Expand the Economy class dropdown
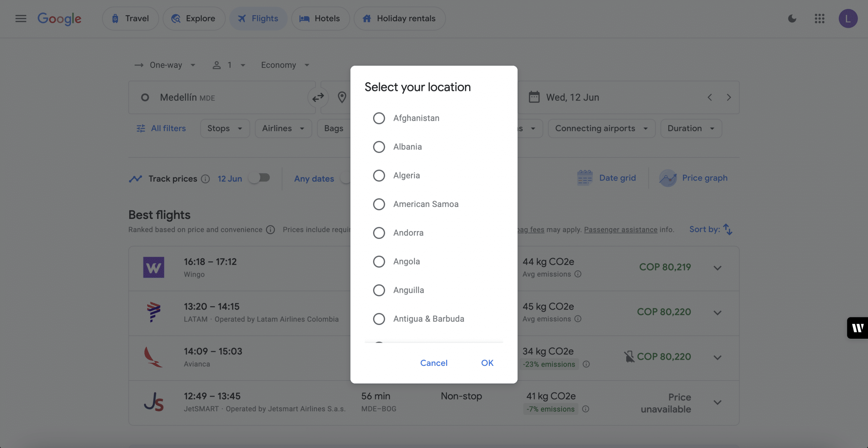 (285, 65)
